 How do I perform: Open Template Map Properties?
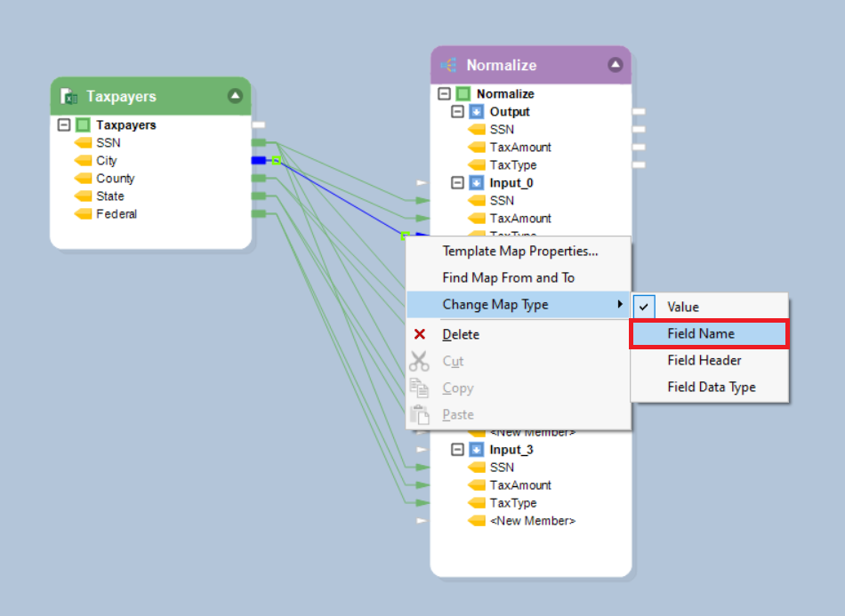tap(519, 251)
